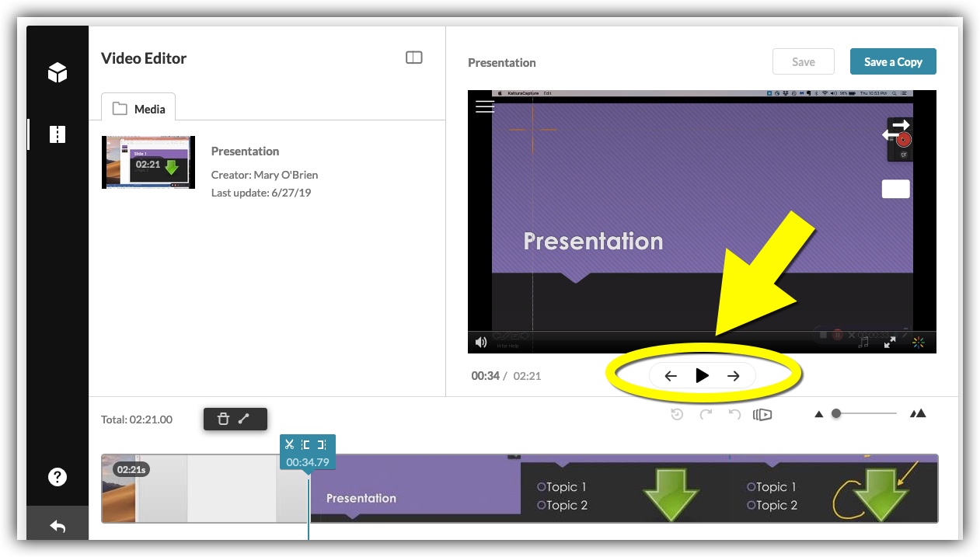980x557 pixels.
Task: Click the Save a Copy button
Action: pyautogui.click(x=893, y=62)
